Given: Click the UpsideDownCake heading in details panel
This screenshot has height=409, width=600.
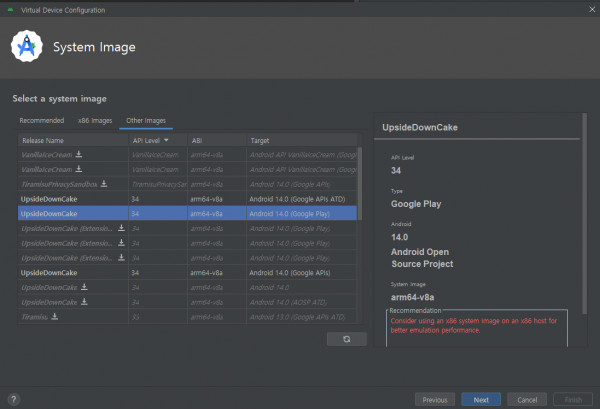Looking at the screenshot, I should coord(420,127).
